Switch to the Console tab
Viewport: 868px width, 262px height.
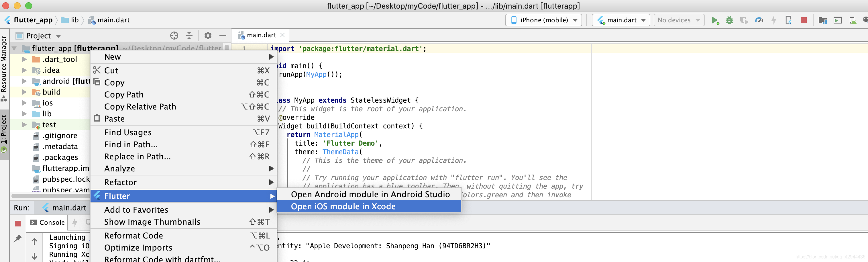click(47, 222)
